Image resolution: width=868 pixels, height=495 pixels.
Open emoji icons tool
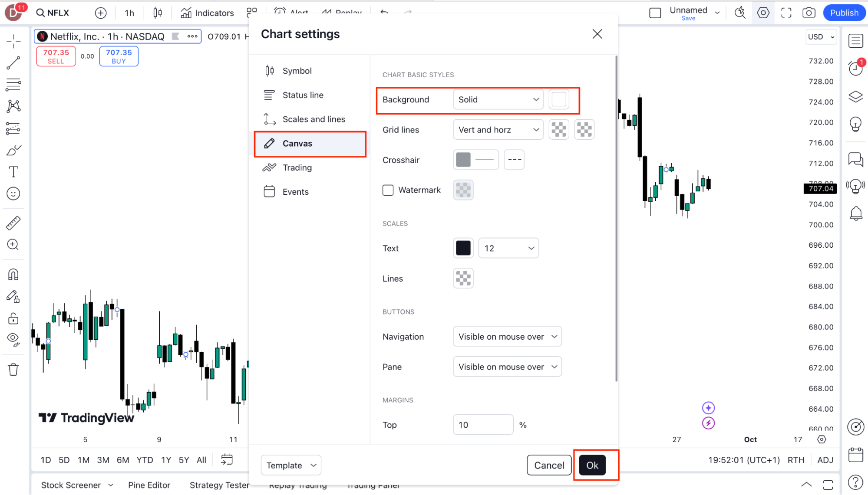tap(13, 193)
